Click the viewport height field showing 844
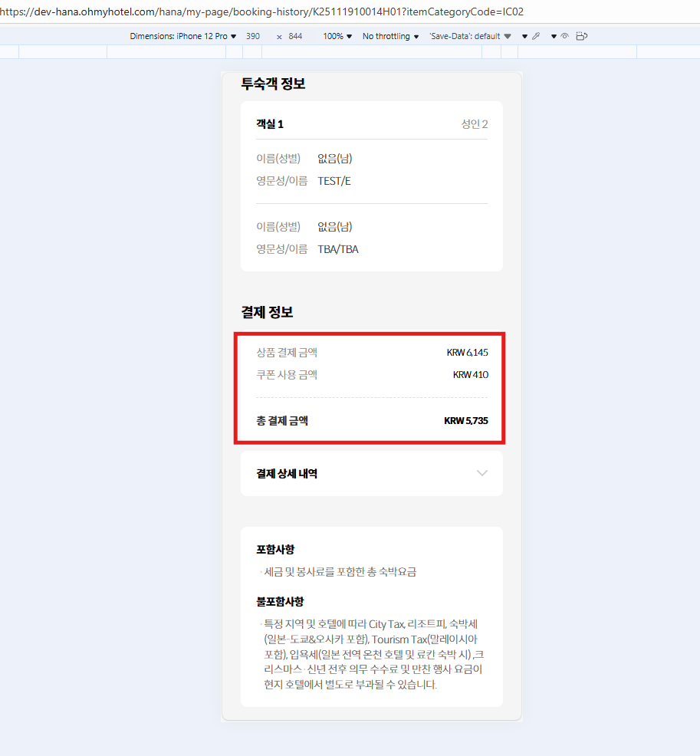This screenshot has width=700, height=756. (x=295, y=36)
